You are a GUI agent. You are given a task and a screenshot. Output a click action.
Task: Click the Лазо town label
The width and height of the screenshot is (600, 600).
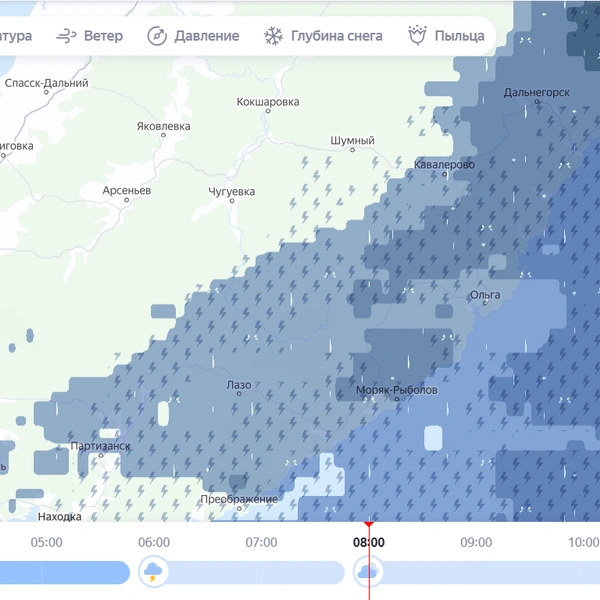(239, 385)
